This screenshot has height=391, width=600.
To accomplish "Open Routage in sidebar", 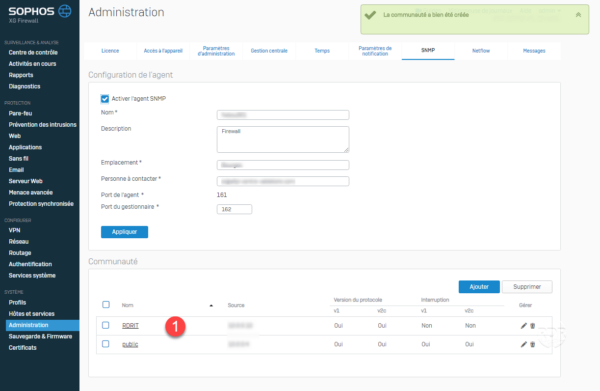I will (20, 253).
